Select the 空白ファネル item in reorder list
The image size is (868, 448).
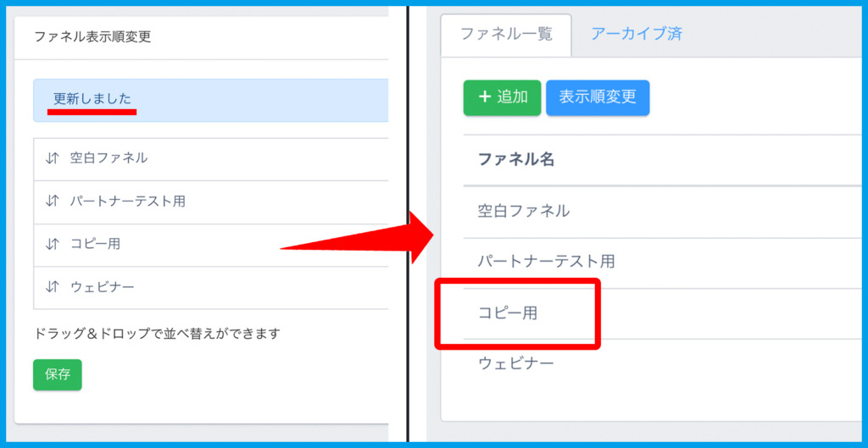coord(108,158)
